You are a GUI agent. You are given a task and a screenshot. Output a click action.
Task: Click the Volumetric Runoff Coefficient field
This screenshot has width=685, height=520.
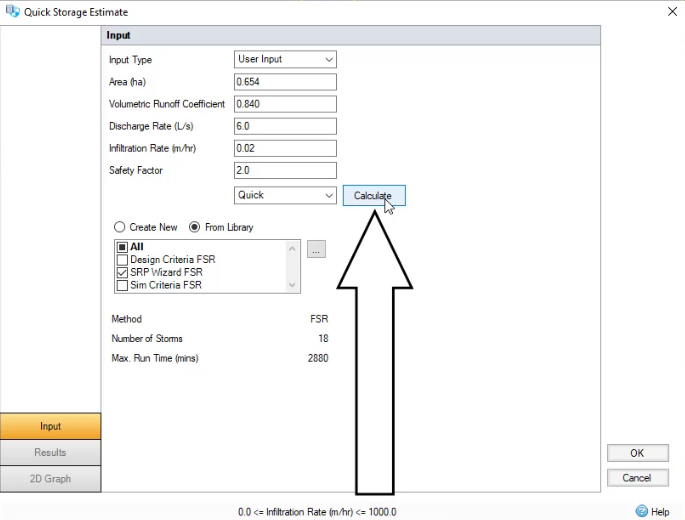click(x=285, y=104)
